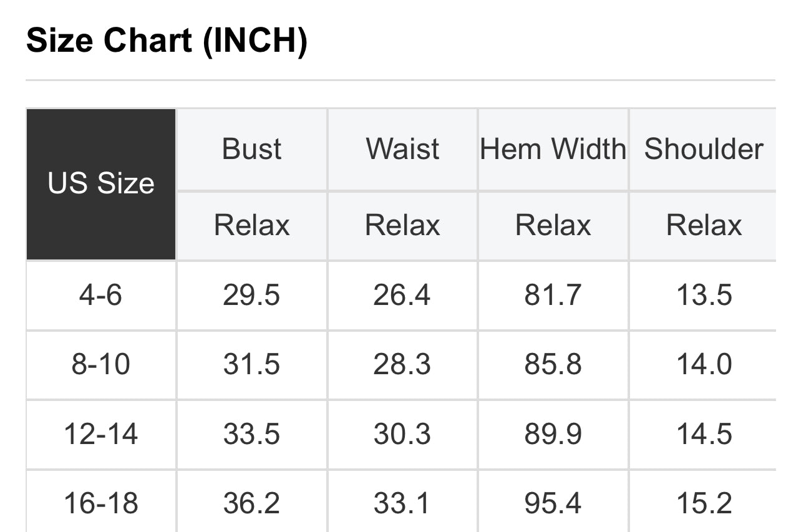
Task: Click the Relax label under Bust
Action: point(252,225)
